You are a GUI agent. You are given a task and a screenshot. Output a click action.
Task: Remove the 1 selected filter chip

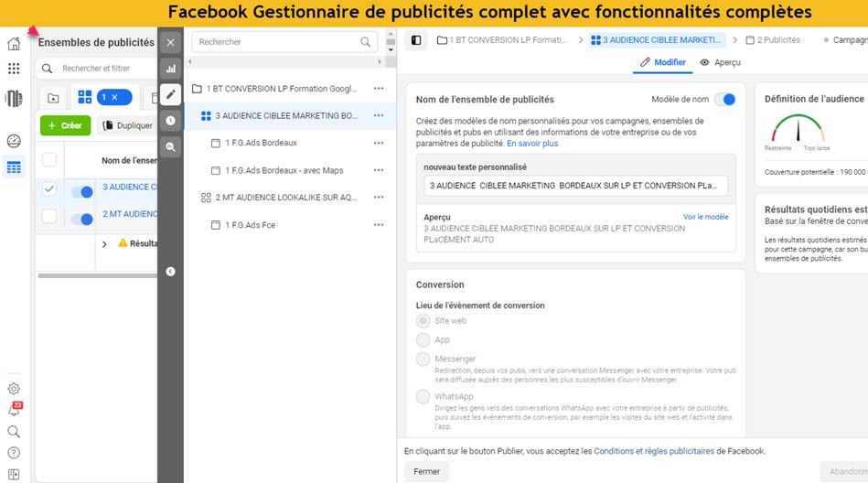114,97
